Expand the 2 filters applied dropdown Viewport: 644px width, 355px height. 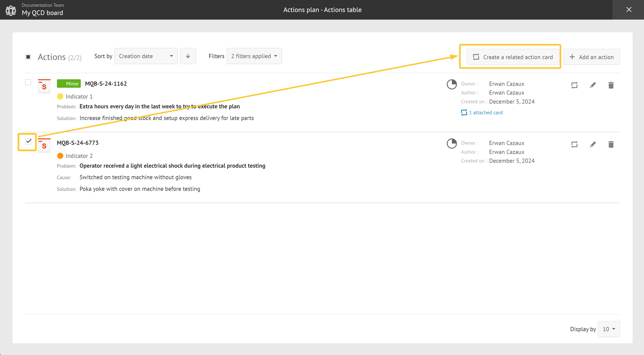point(253,56)
